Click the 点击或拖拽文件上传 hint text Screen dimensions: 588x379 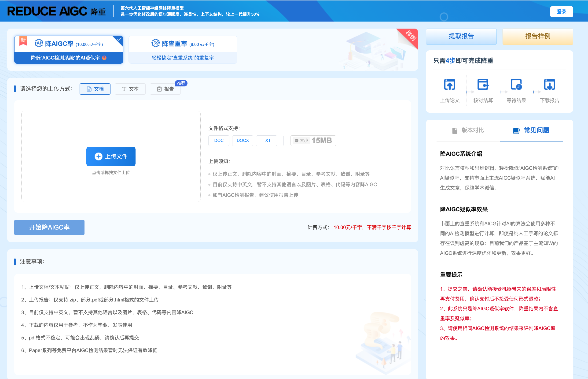[111, 173]
